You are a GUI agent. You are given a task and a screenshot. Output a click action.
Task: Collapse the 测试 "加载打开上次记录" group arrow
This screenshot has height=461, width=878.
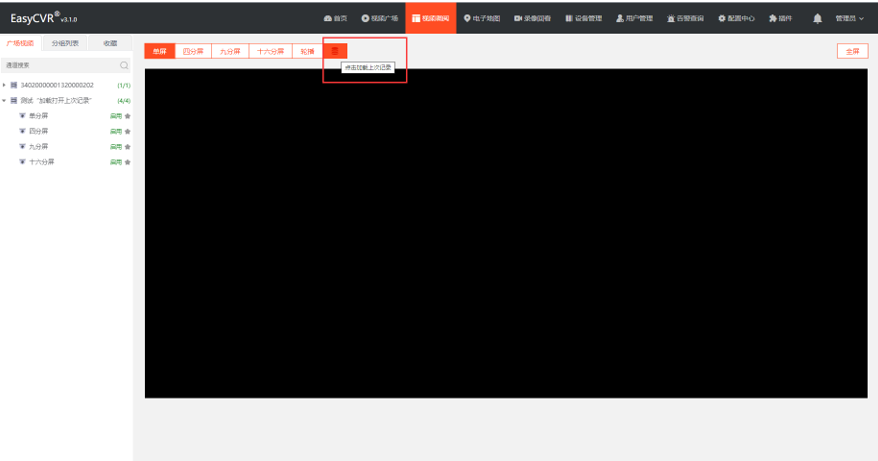4,101
